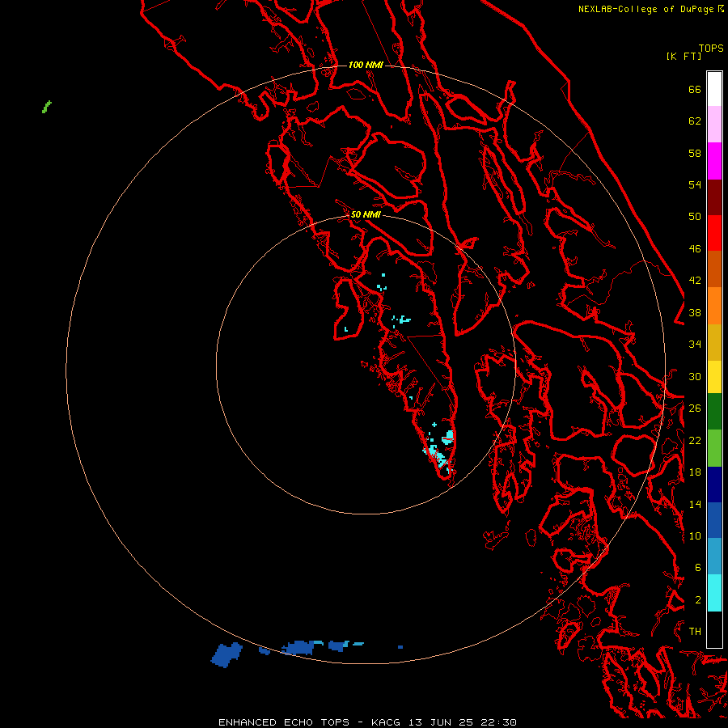Click the dark red (maroon) legend swatch
This screenshot has height=728, width=728.
tap(714, 197)
